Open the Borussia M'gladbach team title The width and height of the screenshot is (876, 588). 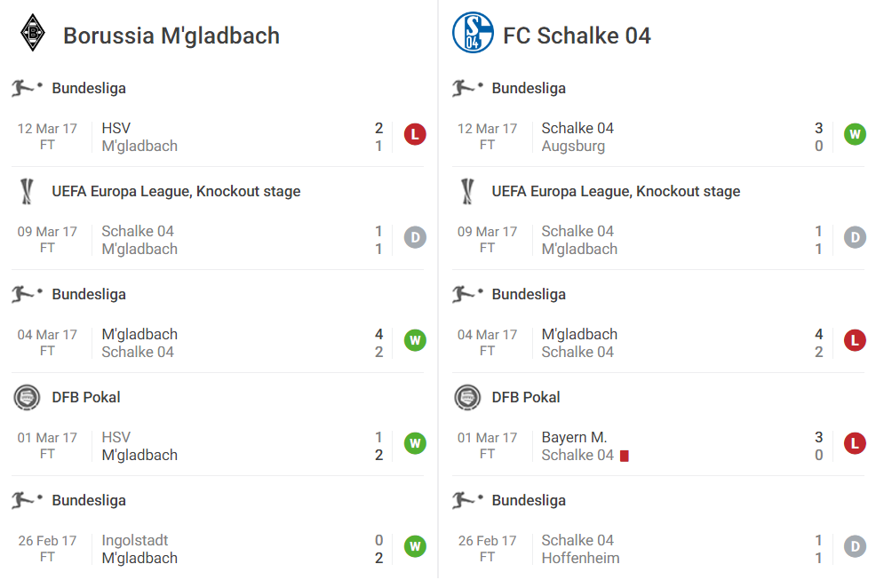pyautogui.click(x=171, y=36)
